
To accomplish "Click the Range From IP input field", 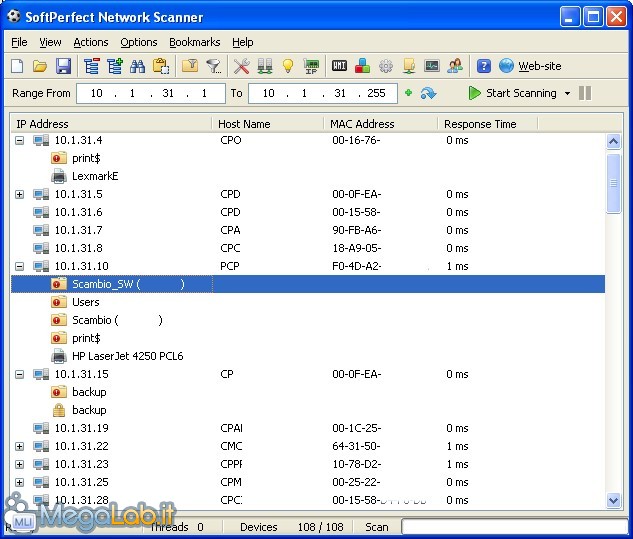I will click(151, 93).
